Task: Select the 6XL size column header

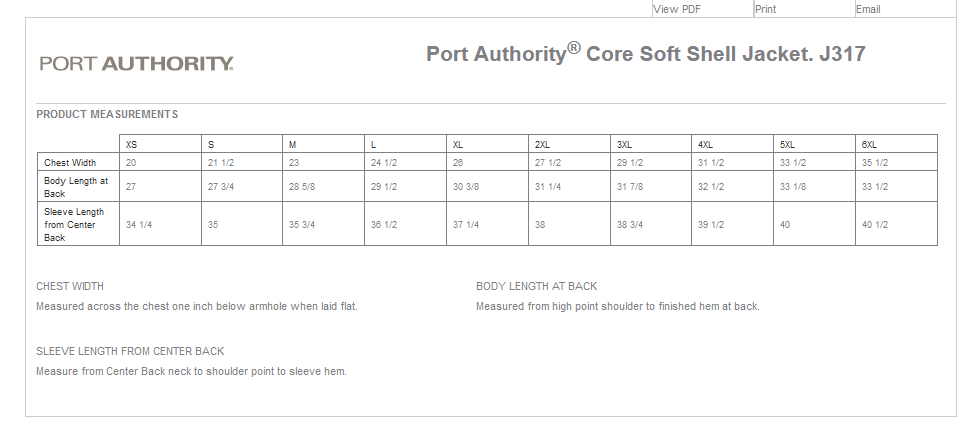Action: [869, 145]
